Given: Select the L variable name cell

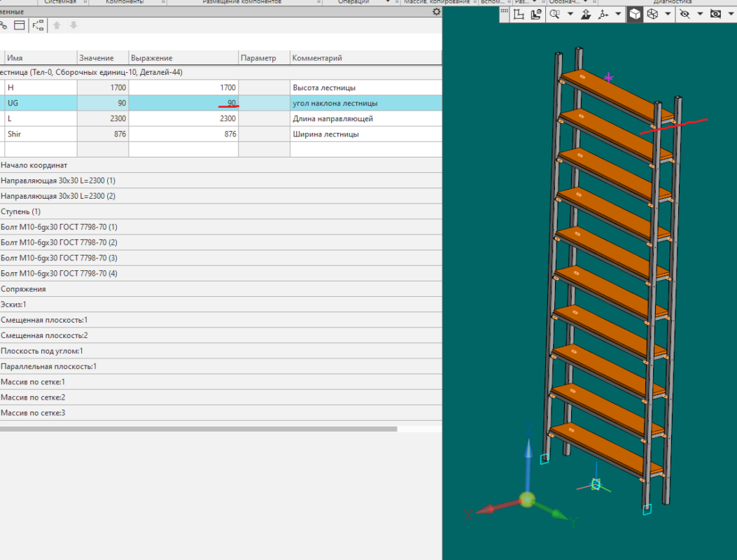Looking at the screenshot, I should tap(41, 118).
